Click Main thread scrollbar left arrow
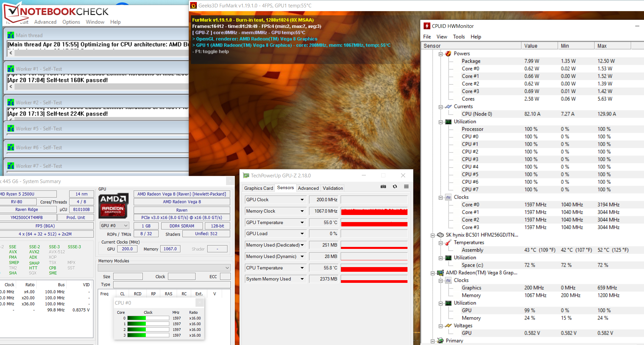This screenshot has height=345, width=644. point(11,53)
